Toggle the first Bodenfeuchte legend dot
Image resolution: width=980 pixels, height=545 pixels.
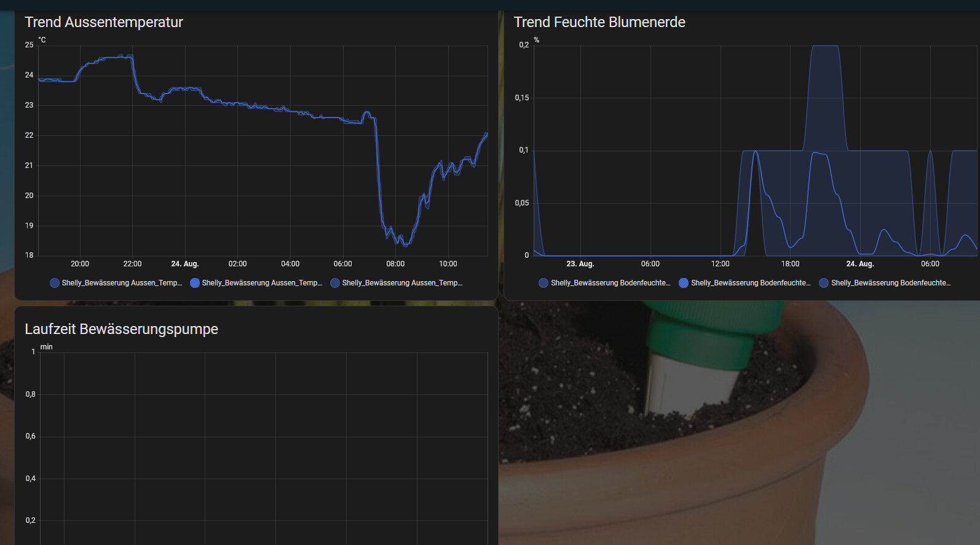point(543,283)
